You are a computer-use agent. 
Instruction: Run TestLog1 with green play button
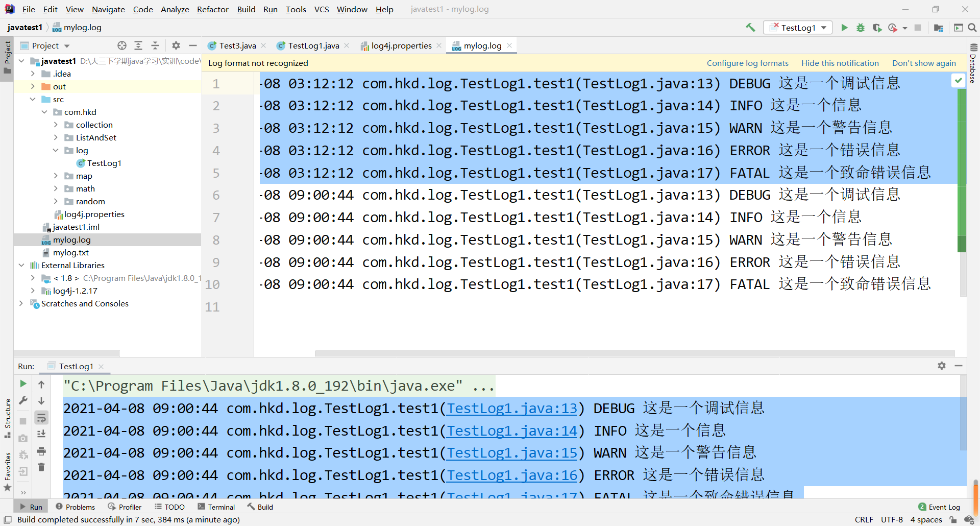[x=844, y=28]
